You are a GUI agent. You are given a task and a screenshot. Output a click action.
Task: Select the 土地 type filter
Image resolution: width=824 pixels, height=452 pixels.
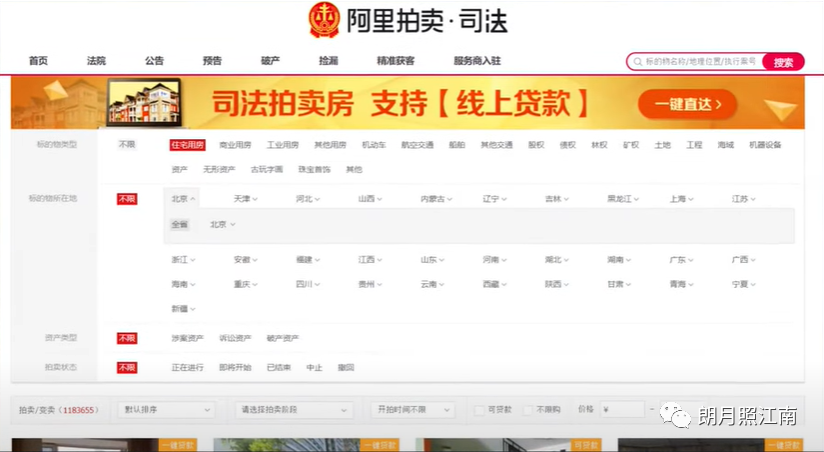[x=663, y=145]
